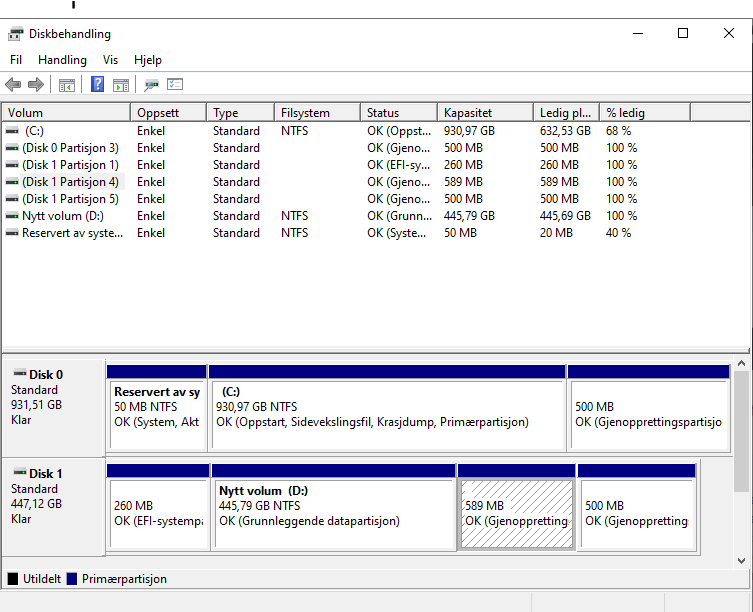Image resolution: width=753 pixels, height=612 pixels.
Task: Click the show/hide console tree icon
Action: point(67,85)
